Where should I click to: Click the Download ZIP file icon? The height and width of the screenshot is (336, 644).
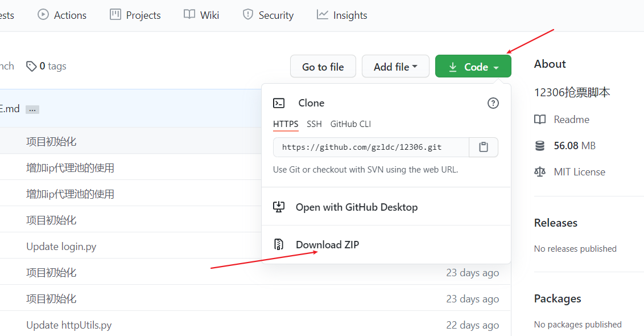click(x=279, y=244)
